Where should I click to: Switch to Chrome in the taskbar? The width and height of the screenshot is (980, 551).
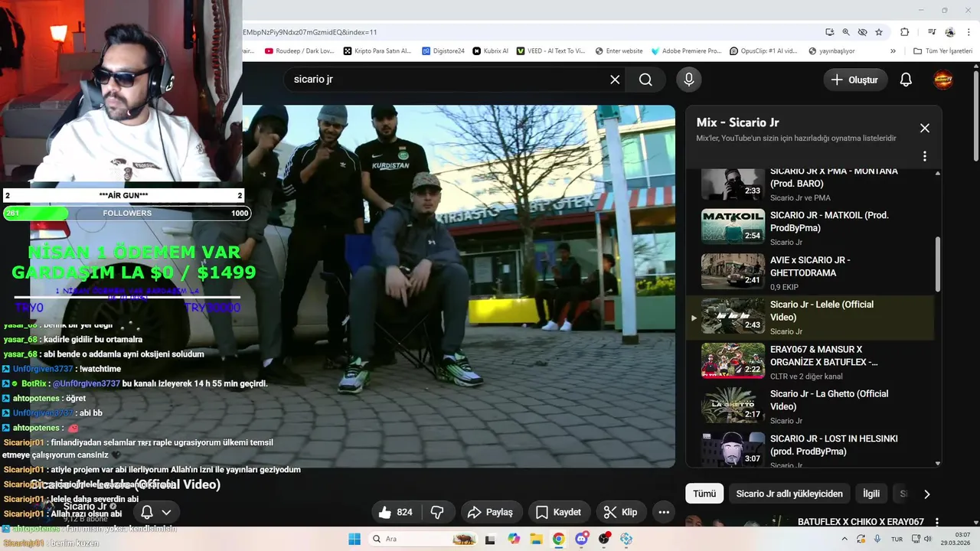(x=559, y=539)
